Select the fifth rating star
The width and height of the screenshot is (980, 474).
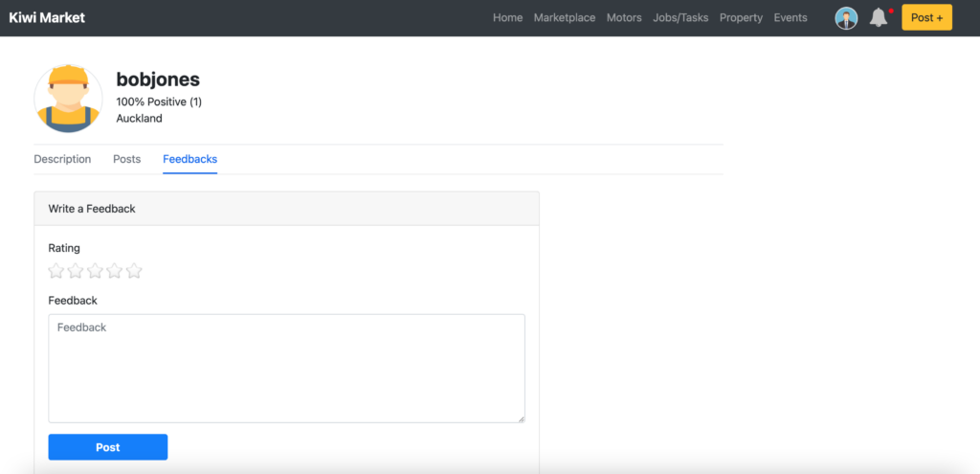(x=134, y=271)
